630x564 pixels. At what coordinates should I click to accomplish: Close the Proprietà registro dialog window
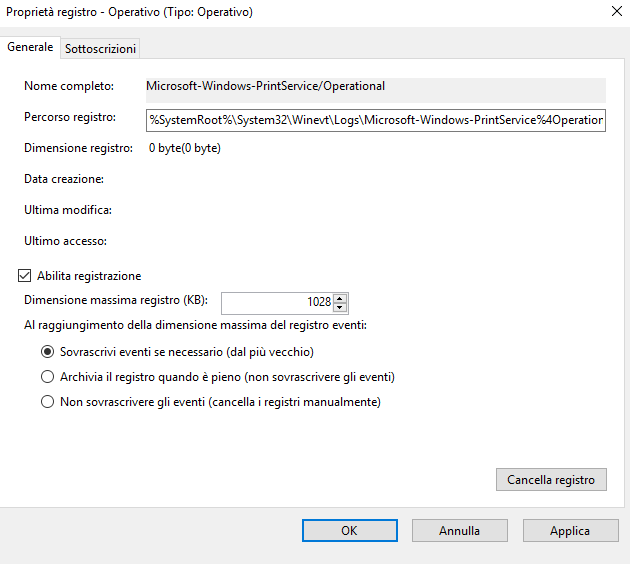[x=612, y=12]
